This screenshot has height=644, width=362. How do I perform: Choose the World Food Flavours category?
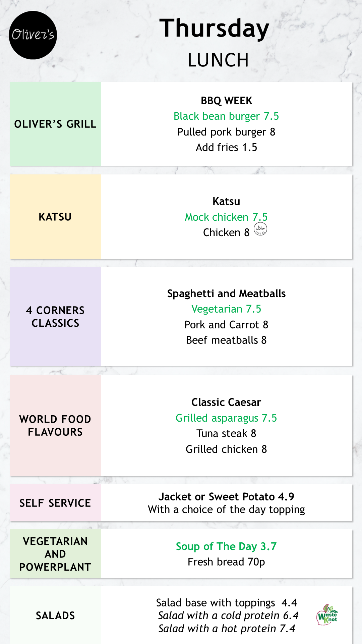coord(55,425)
